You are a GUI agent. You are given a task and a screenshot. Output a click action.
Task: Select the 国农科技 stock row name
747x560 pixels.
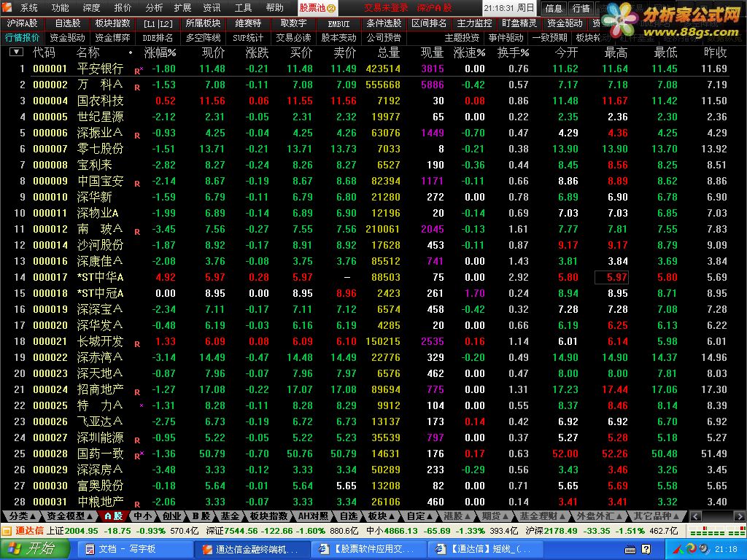click(x=100, y=101)
